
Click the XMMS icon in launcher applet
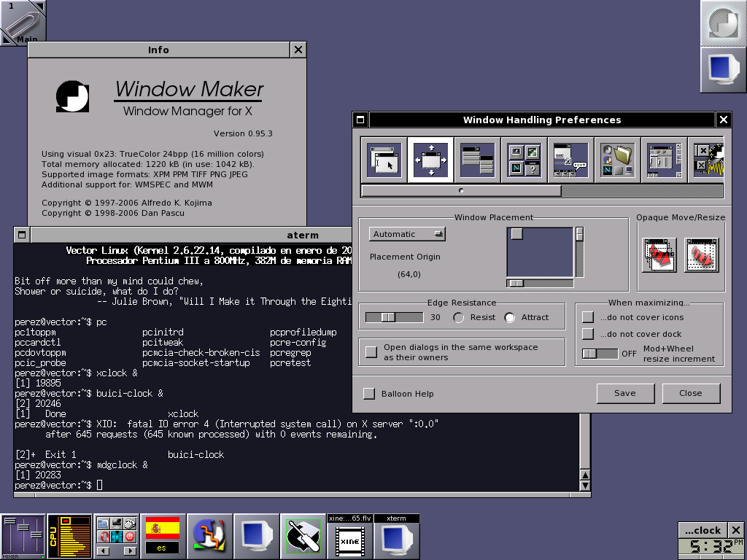[x=117, y=537]
